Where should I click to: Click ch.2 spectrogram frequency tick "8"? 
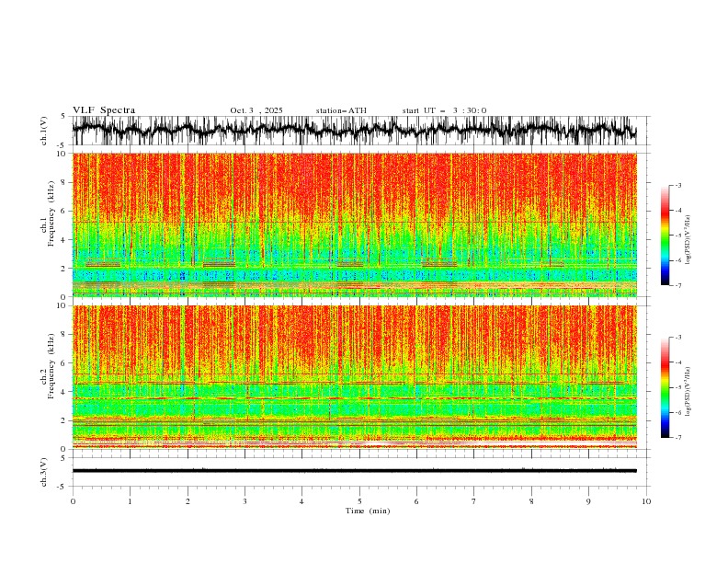click(x=64, y=335)
